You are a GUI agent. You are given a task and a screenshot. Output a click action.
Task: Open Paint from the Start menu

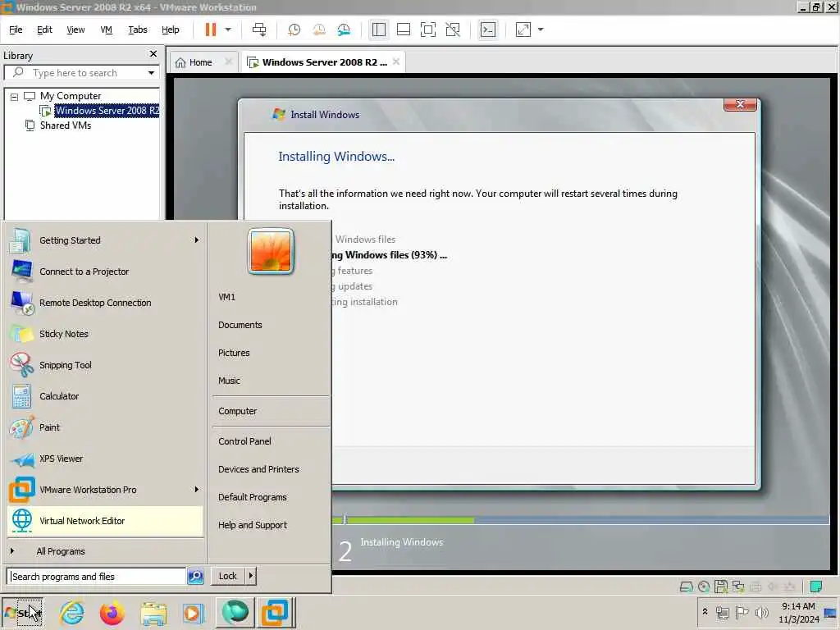pyautogui.click(x=106, y=427)
